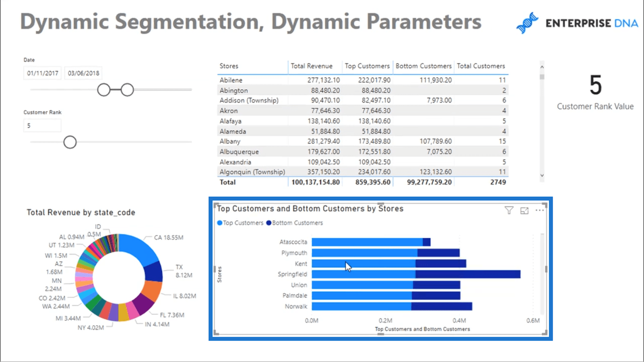Select the Alexandria store name
The height and width of the screenshot is (362, 644).
[x=235, y=162]
